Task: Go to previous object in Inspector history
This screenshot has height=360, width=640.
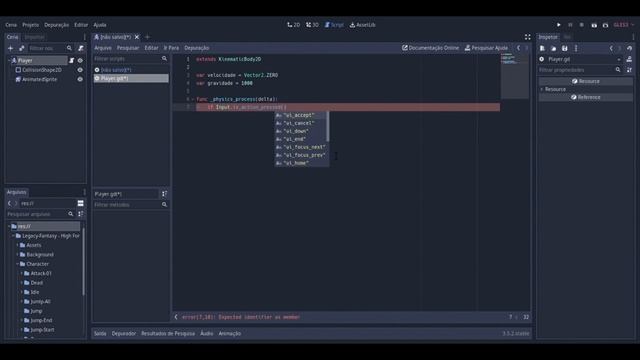Action: (611, 48)
